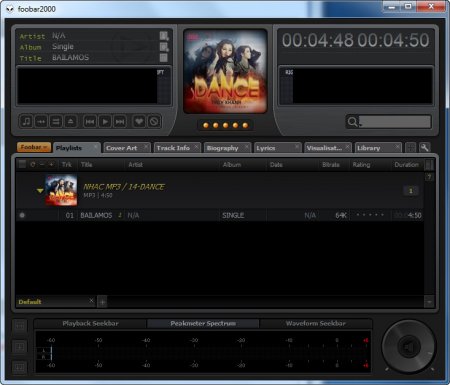Click the round volume knob
This screenshot has height=385, width=450.
click(409, 347)
